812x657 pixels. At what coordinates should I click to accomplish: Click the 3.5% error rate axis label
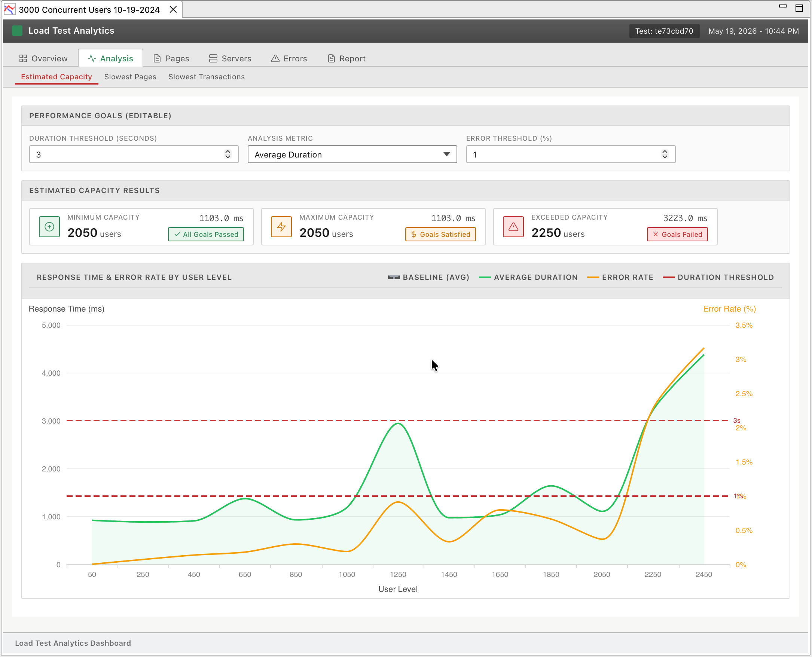coord(744,325)
